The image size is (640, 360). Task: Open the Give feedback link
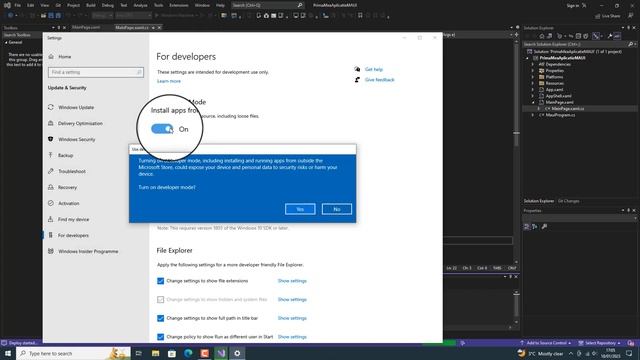pyautogui.click(x=380, y=80)
